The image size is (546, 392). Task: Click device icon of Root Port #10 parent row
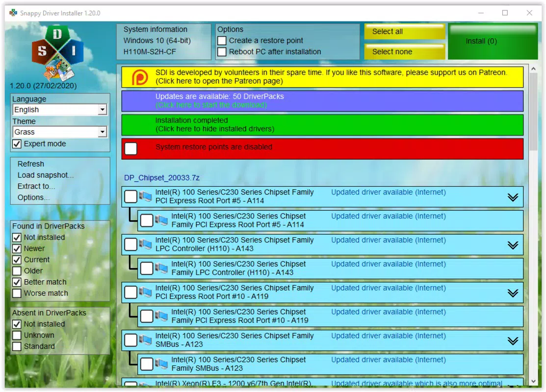[x=146, y=292]
